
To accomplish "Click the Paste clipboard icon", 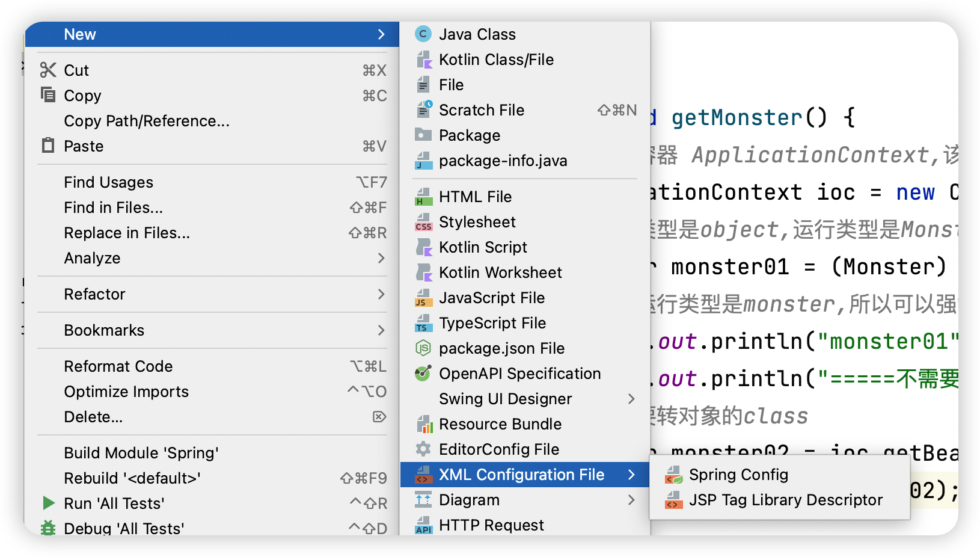I will pyautogui.click(x=48, y=146).
